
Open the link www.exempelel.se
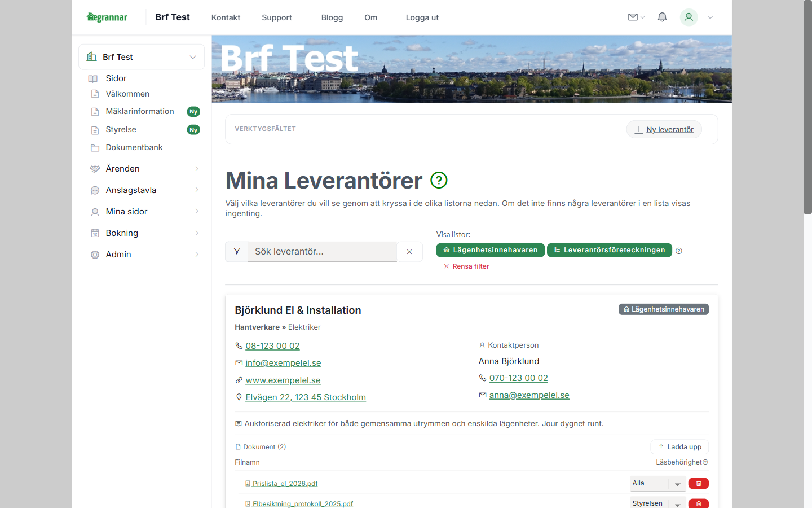coord(283,380)
